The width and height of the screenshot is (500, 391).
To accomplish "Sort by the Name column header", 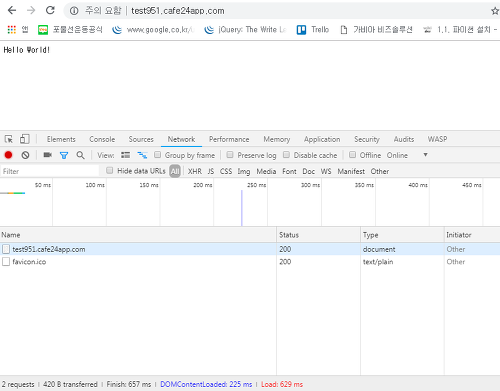I will [138, 235].
